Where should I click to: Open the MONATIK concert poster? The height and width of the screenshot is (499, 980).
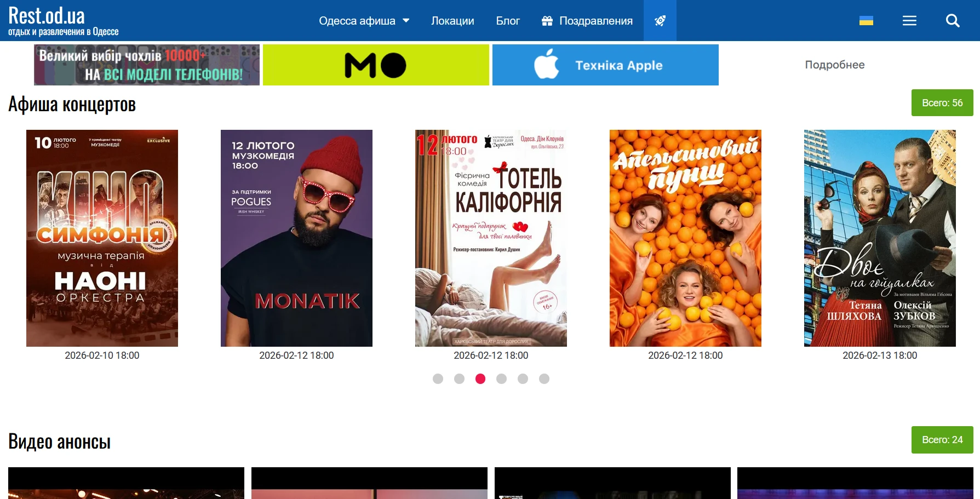pyautogui.click(x=296, y=238)
